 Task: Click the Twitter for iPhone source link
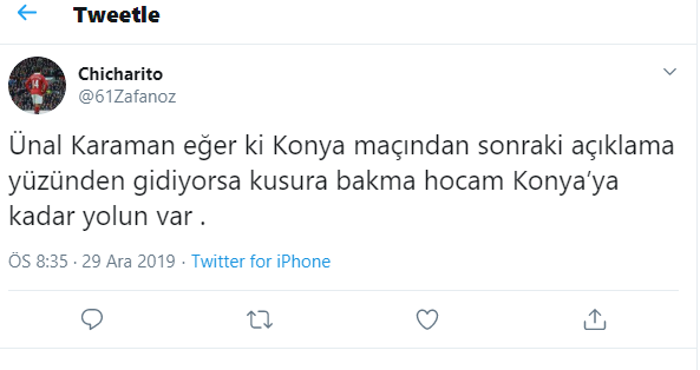point(261,261)
